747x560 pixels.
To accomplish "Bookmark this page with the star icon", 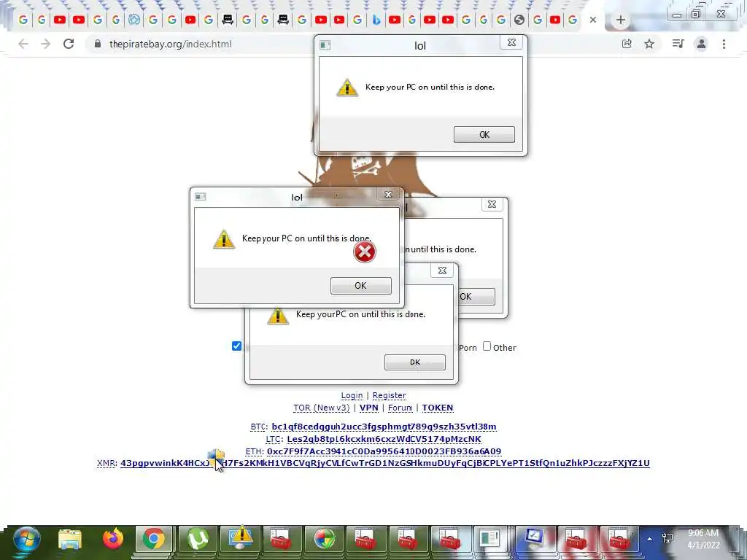I will [649, 44].
